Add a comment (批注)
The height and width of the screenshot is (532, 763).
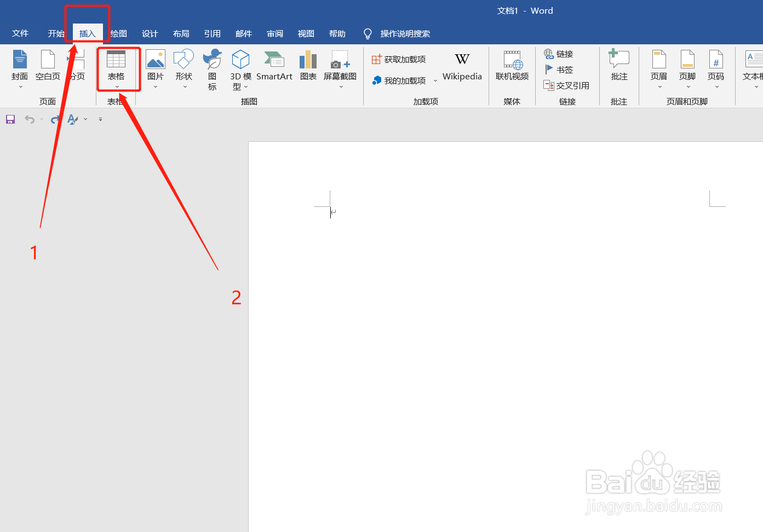click(619, 66)
